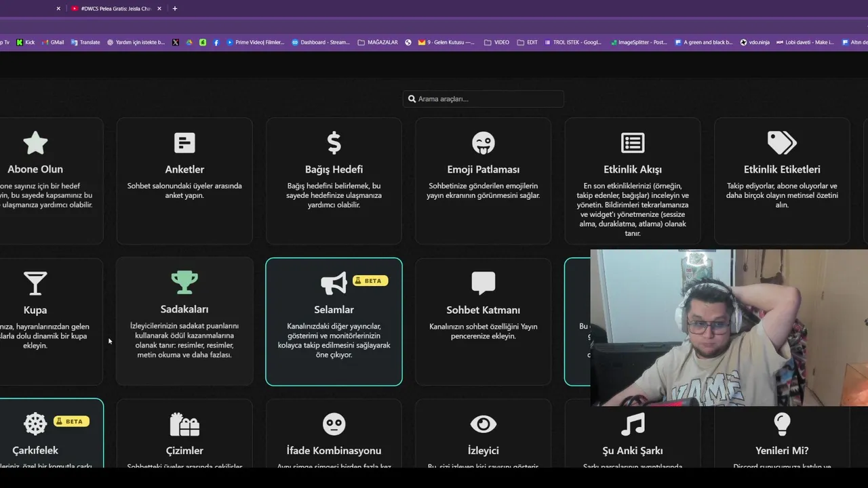Open the MAĞAZALAR bookmarks folder
The image size is (868, 488).
point(378,42)
